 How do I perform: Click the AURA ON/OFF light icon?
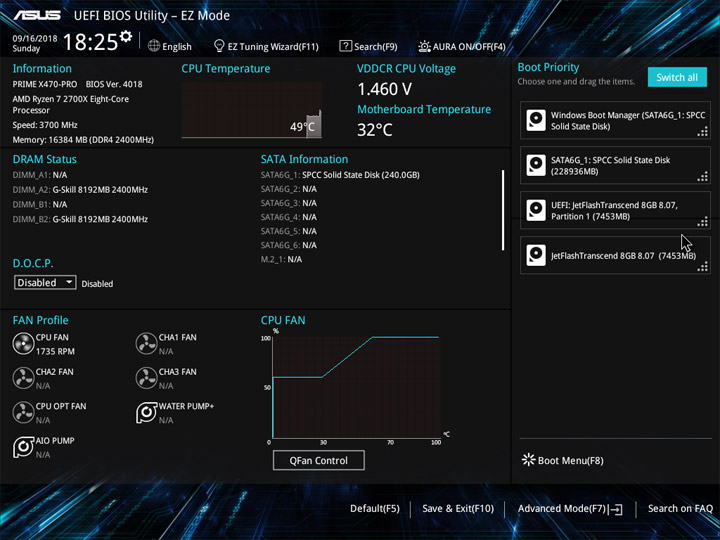(424, 46)
